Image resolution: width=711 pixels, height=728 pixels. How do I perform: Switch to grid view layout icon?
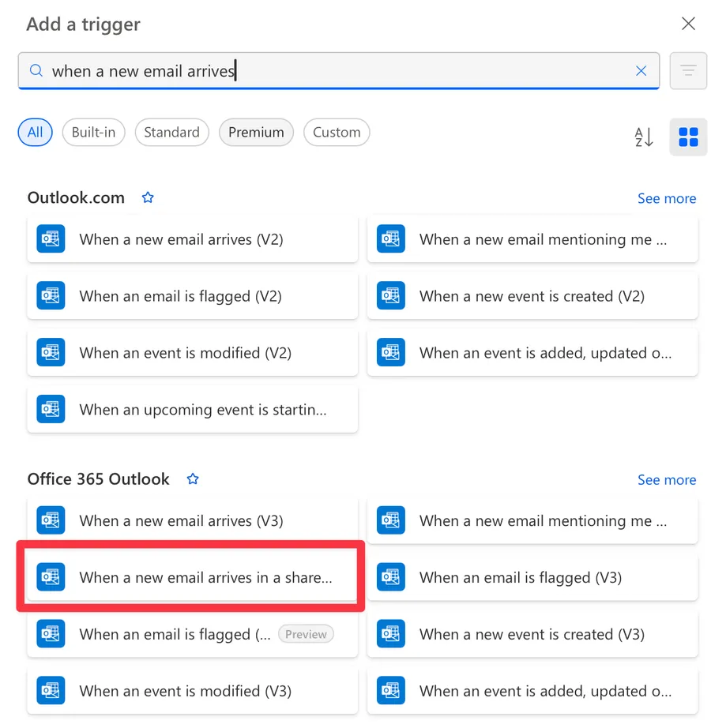coord(688,137)
